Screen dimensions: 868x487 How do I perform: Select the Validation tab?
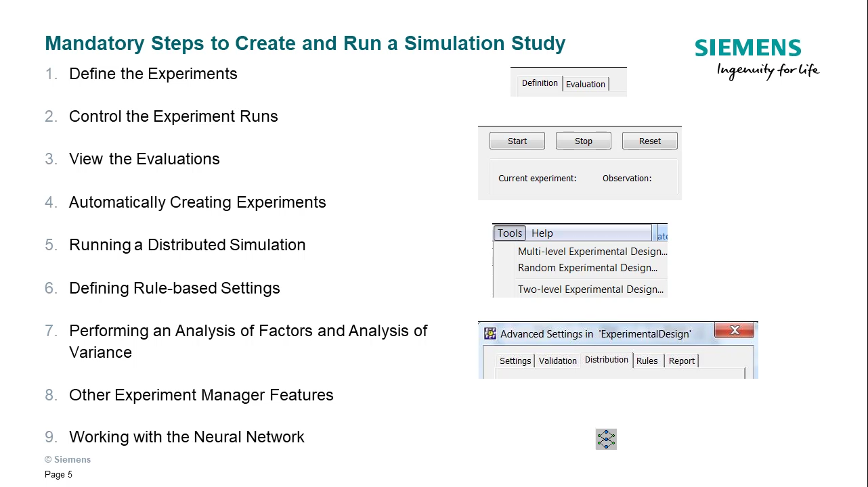pos(557,361)
